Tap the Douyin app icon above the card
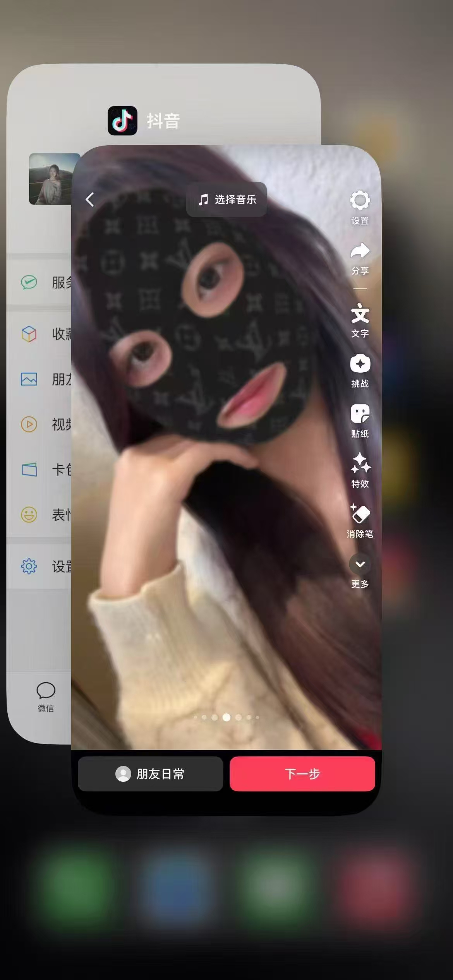 click(x=122, y=121)
